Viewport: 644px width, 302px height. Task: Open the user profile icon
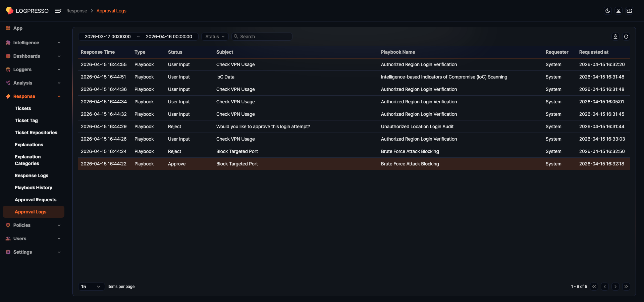(x=618, y=11)
